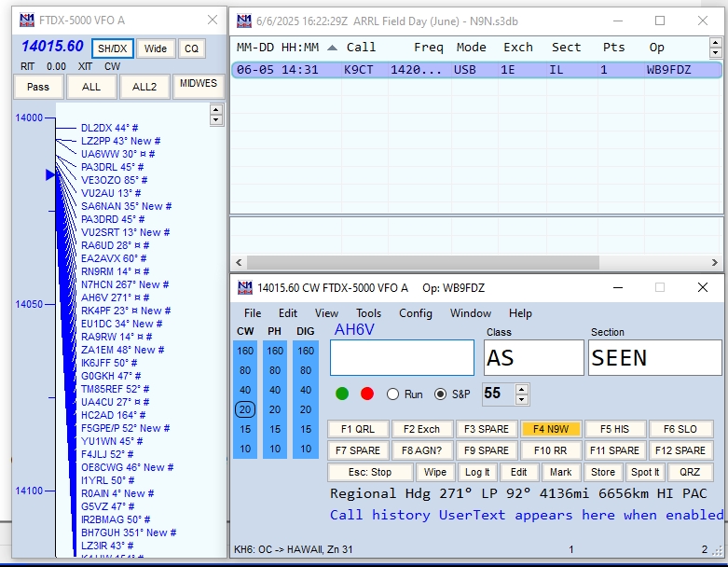Click N1MM logo icon in the log window title bar

244,21
